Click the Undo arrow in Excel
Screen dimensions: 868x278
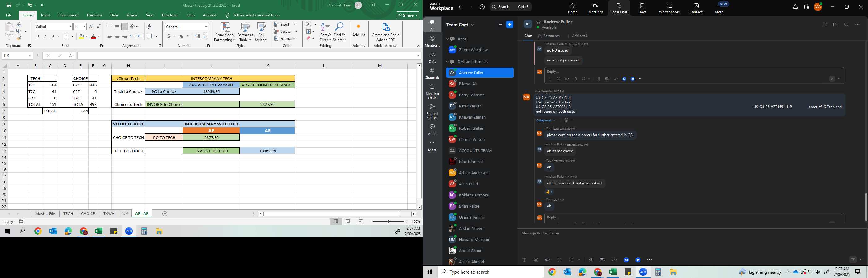pos(30,5)
